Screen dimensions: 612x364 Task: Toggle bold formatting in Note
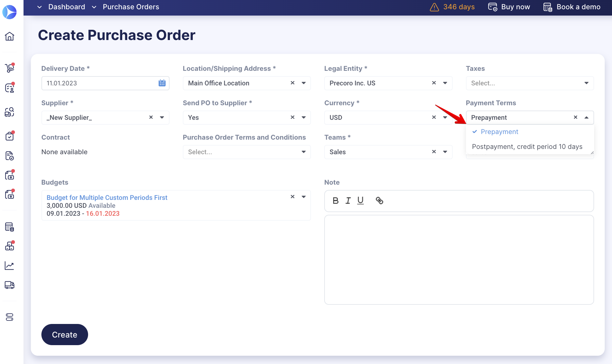335,201
